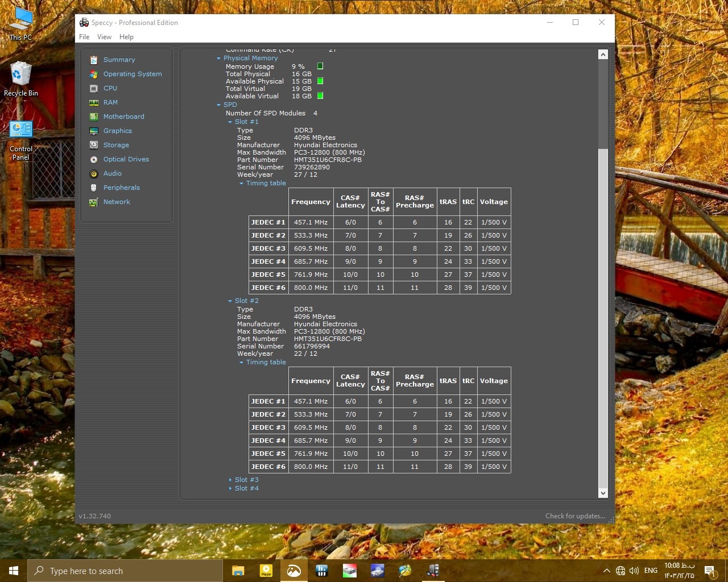Select the RAM stick icon in sidebar
Viewport: 728px width, 582px height.
pos(94,102)
